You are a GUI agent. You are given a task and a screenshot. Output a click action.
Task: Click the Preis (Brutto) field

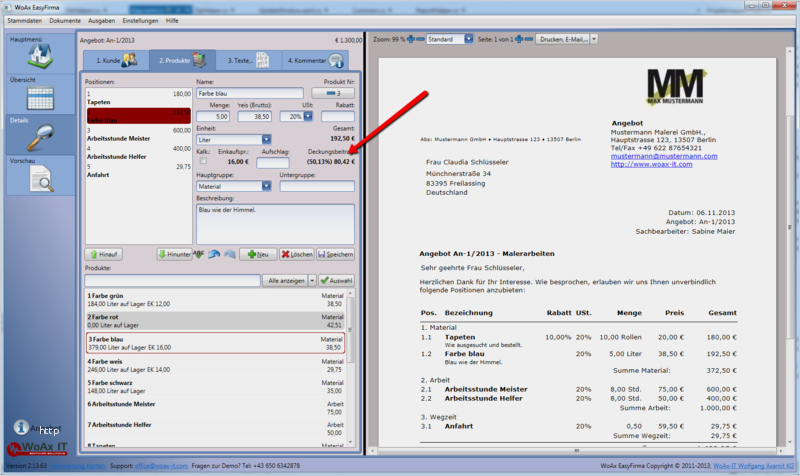[x=255, y=116]
